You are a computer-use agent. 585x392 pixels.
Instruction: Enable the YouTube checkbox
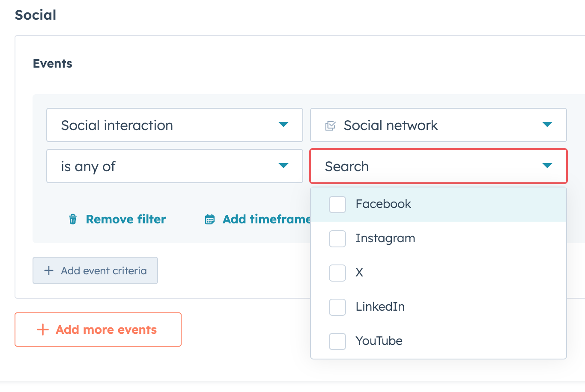[337, 341]
